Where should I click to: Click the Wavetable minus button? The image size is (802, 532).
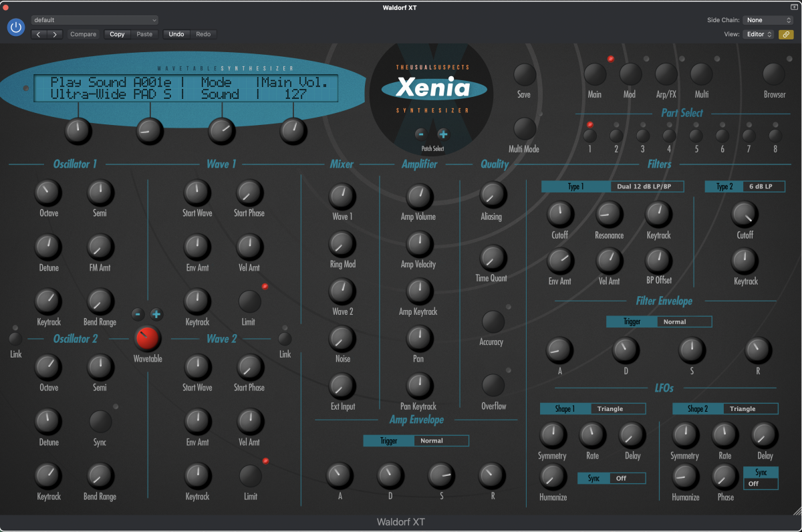point(137,313)
